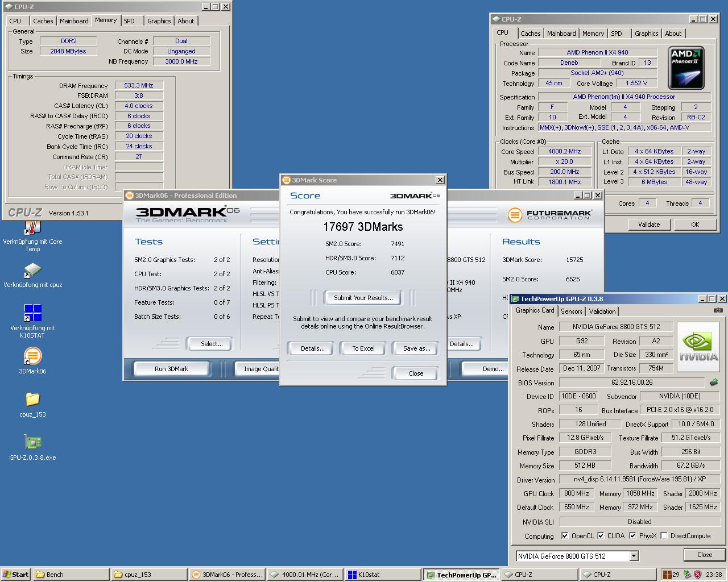Toggle the PhysX checkbox in GPU-Z
The height and width of the screenshot is (582, 728).
632,535
